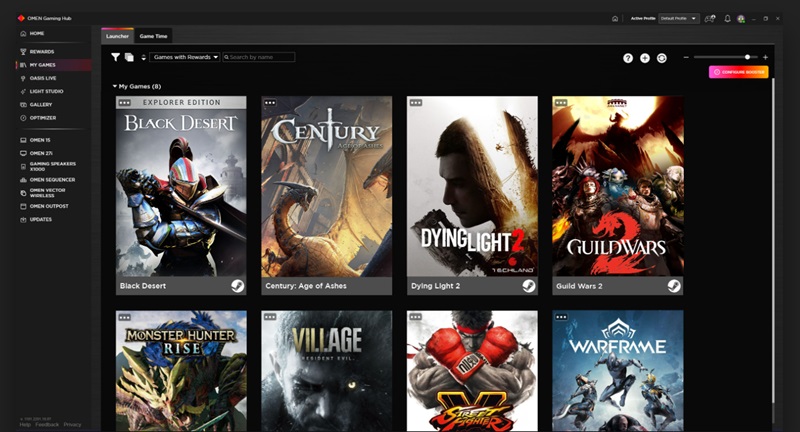The height and width of the screenshot is (432, 800).
Task: Refresh the game library with the circular icon
Action: click(662, 58)
